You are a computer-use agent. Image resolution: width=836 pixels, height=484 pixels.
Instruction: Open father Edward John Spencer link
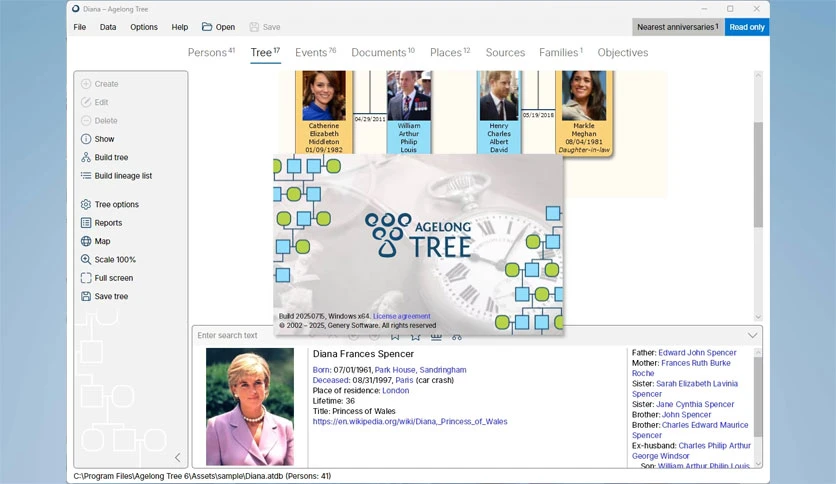[x=697, y=352]
